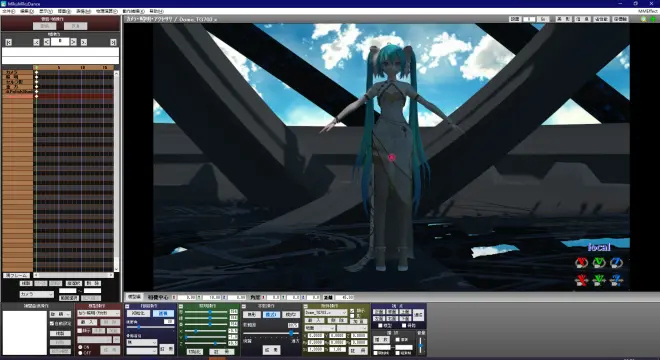
Task: Adjust the volume slider
Action: pyautogui.click(x=420, y=345)
